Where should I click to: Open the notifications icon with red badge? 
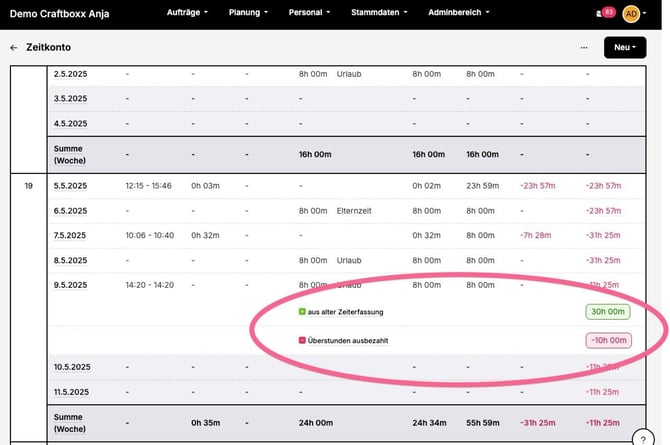(603, 13)
